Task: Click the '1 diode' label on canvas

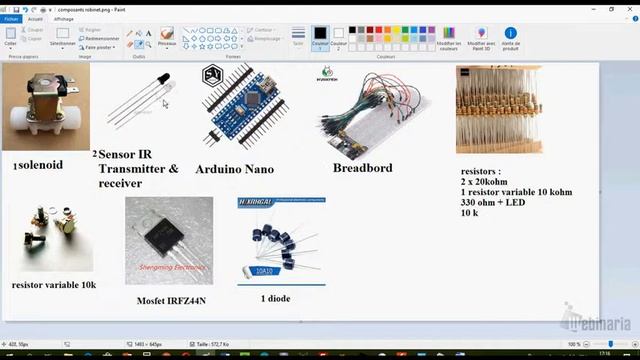Action: pyautogui.click(x=276, y=298)
